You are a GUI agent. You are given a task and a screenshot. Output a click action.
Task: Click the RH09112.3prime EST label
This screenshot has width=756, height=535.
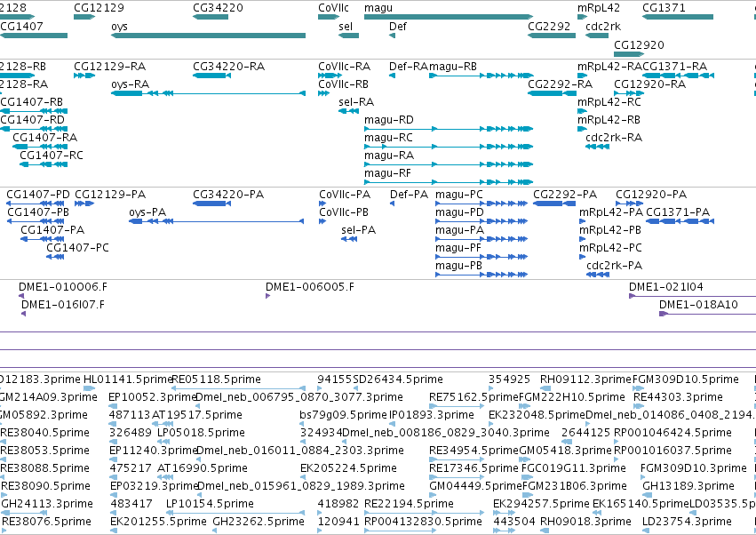pyautogui.click(x=585, y=379)
